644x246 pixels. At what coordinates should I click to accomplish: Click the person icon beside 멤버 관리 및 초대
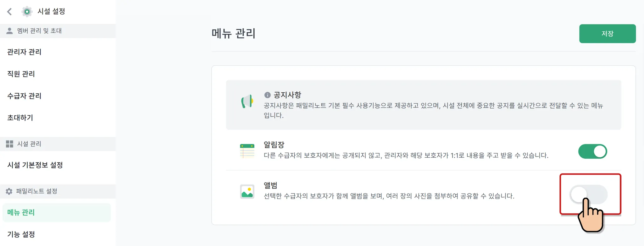pyautogui.click(x=9, y=31)
